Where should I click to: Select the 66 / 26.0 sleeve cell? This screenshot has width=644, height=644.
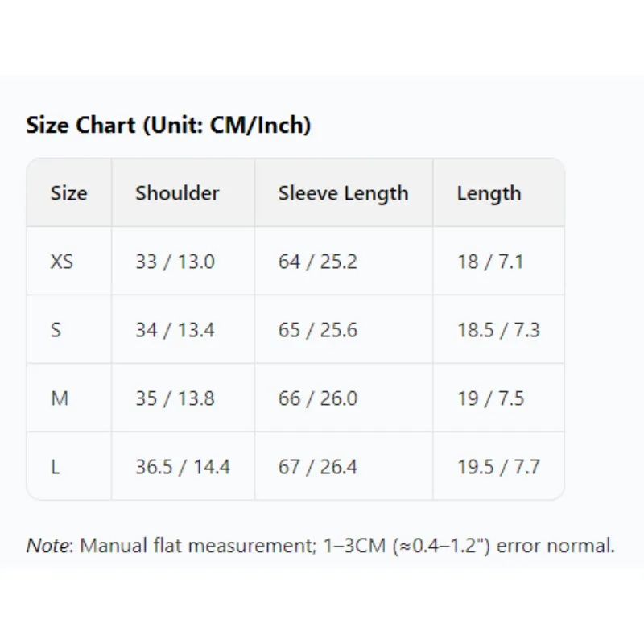317,398
